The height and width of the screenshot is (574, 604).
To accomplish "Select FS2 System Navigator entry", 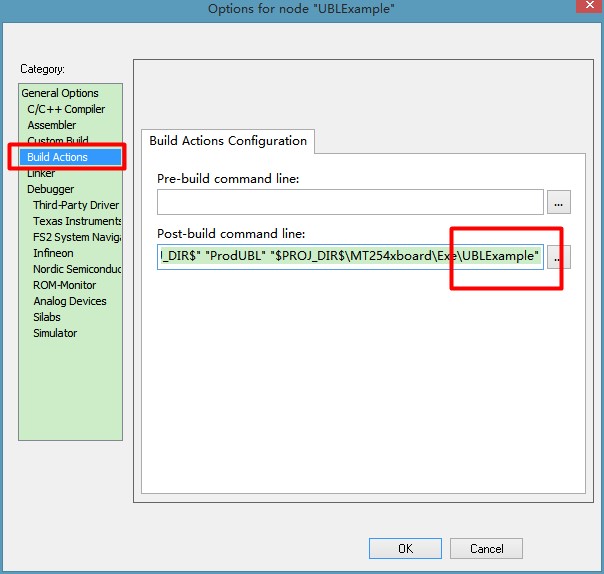I will pyautogui.click(x=77, y=237).
